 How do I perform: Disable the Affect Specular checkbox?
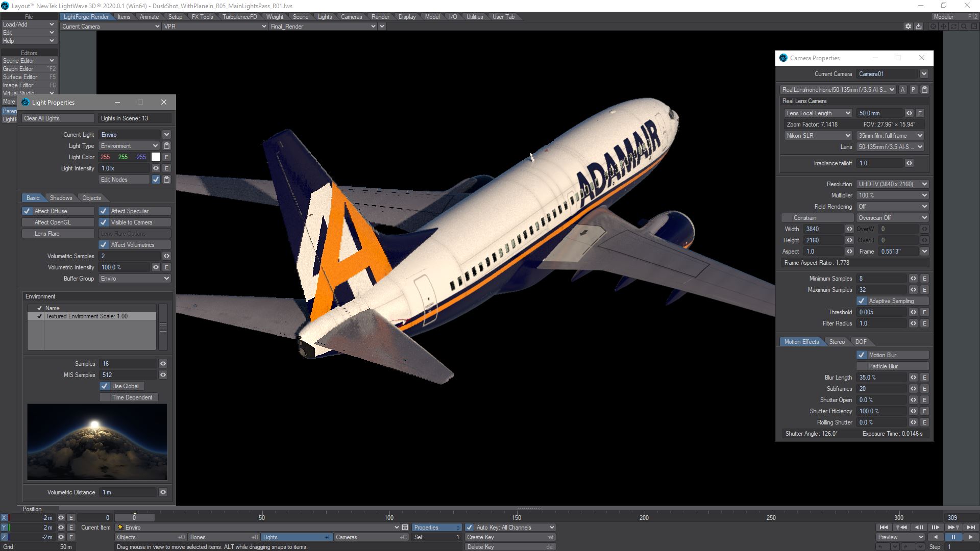(x=104, y=211)
